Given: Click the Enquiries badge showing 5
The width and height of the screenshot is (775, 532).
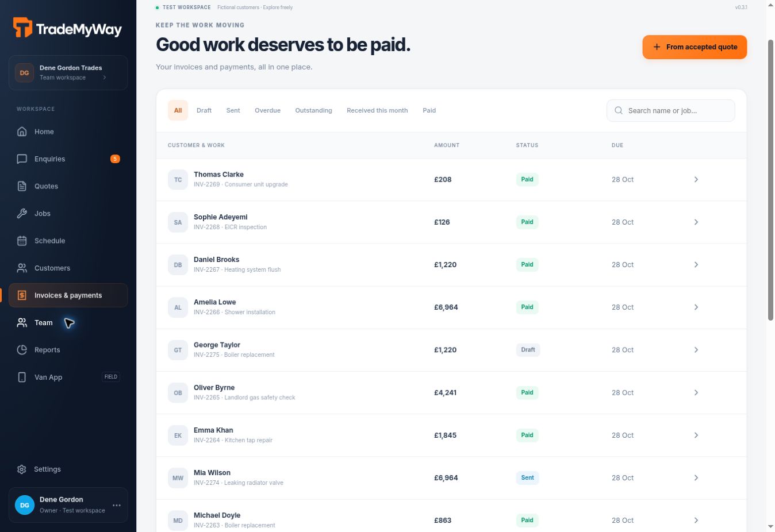Looking at the screenshot, I should click(x=115, y=159).
